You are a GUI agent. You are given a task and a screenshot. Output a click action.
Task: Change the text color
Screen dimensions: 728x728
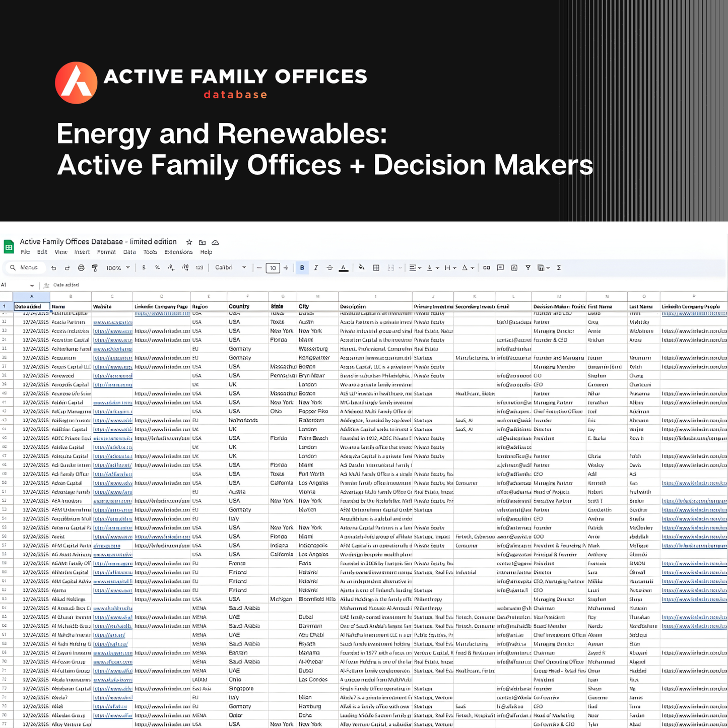(344, 268)
